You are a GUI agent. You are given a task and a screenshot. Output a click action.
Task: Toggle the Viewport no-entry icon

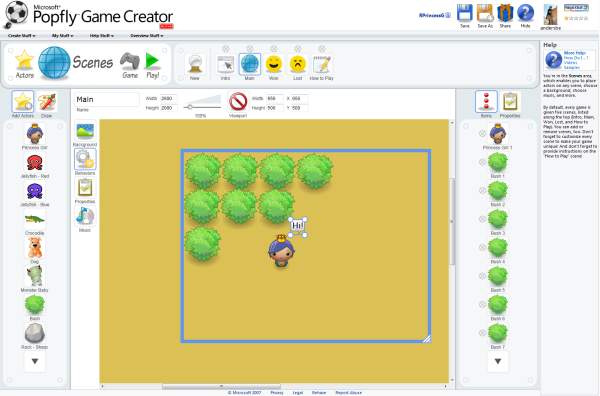pyautogui.click(x=238, y=102)
